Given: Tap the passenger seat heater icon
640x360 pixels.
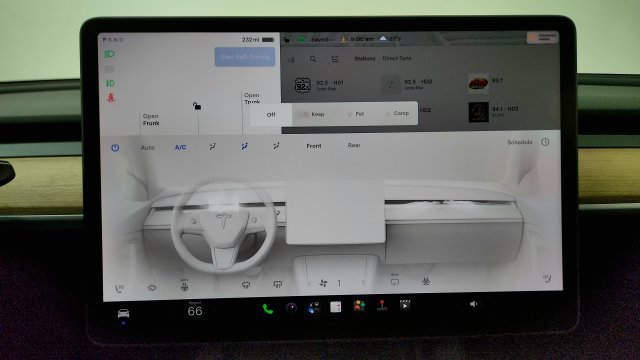Looking at the screenshot, I should pos(547,278).
